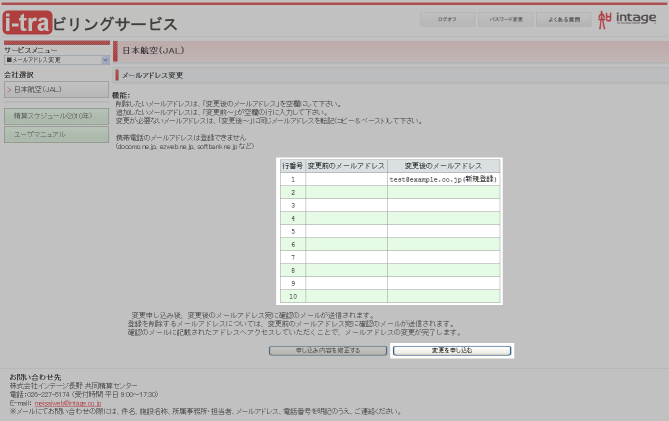Viewport: 669px width, 421px height.
Task: Click 変更後のメールアドレス column header
Action: point(443,165)
